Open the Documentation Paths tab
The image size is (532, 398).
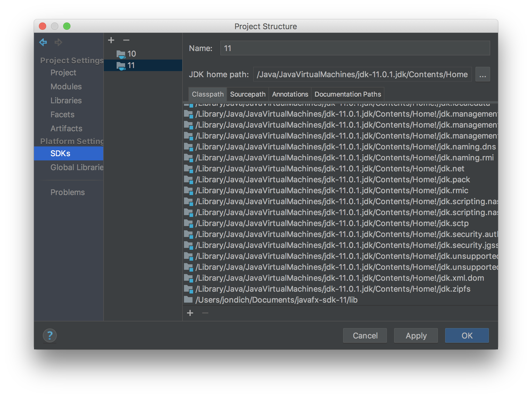pyautogui.click(x=348, y=94)
